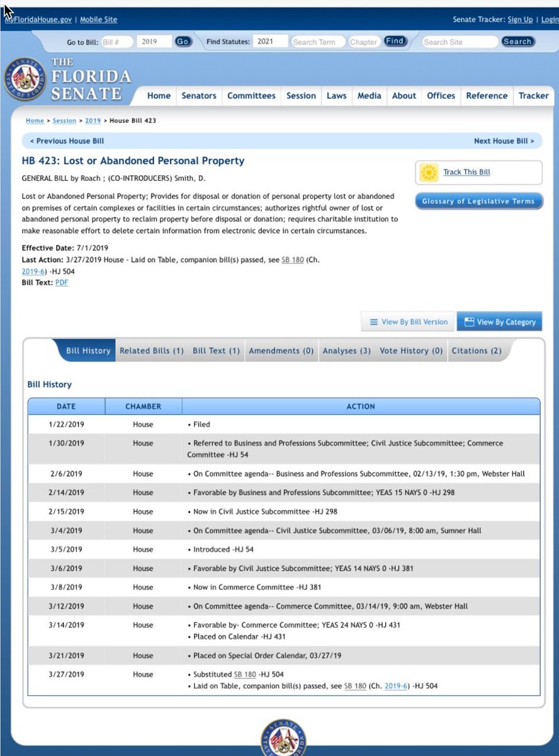Open the Committees menu
Image resolution: width=559 pixels, height=756 pixels.
(251, 96)
